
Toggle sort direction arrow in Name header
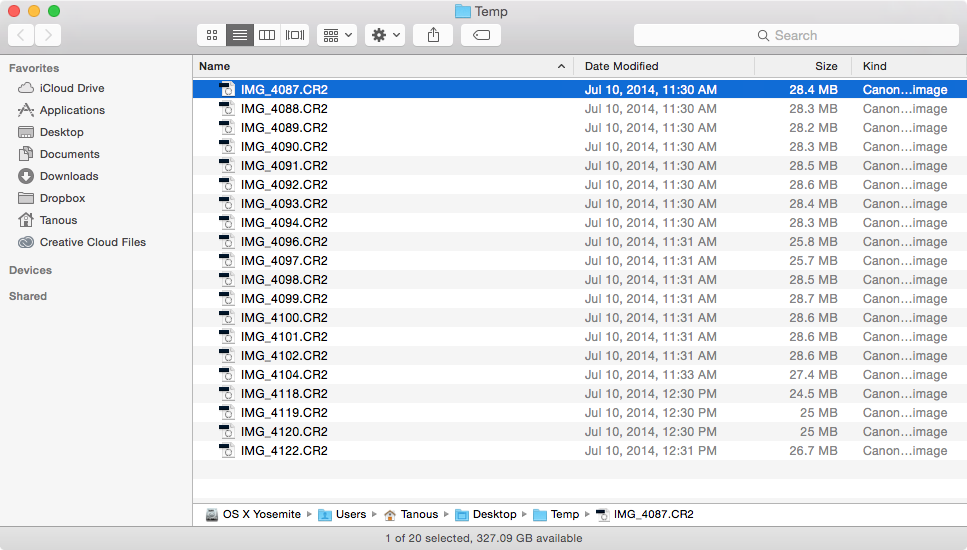[561, 66]
